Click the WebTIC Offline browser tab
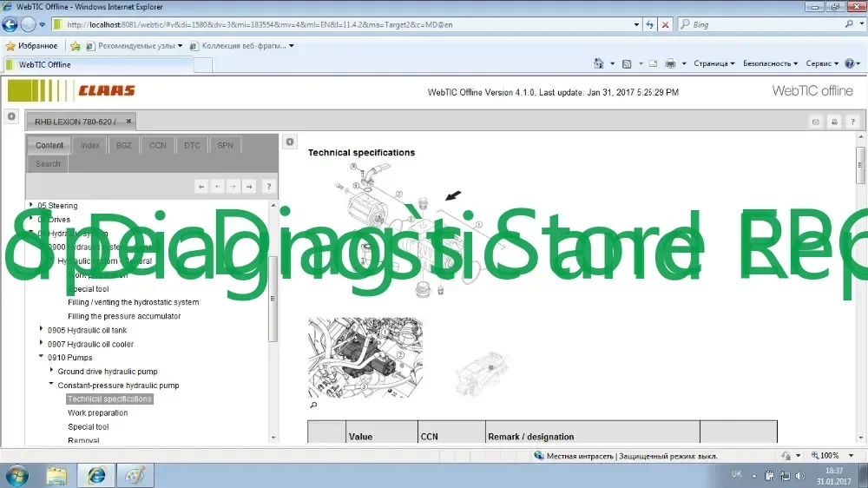 [x=100, y=65]
